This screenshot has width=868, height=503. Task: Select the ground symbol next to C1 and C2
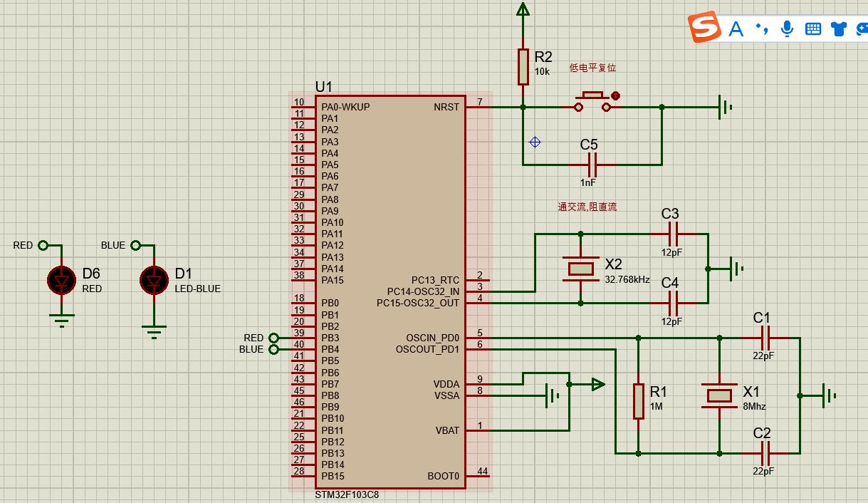[828, 395]
